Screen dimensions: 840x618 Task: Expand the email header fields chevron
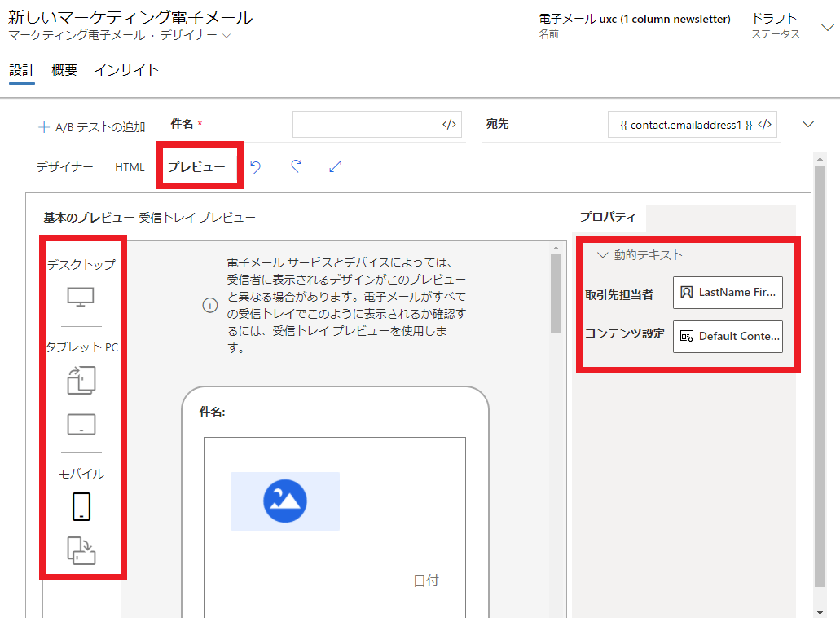tap(808, 125)
